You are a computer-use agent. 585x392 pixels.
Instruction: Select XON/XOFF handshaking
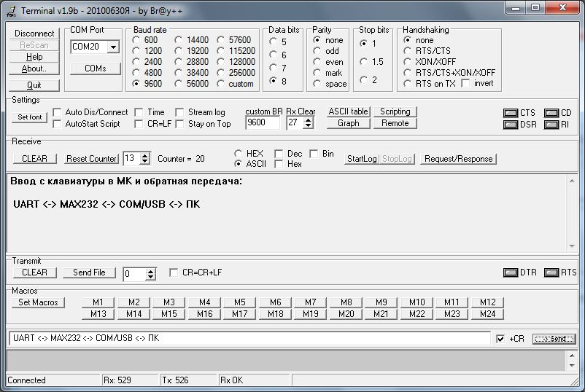coord(407,61)
